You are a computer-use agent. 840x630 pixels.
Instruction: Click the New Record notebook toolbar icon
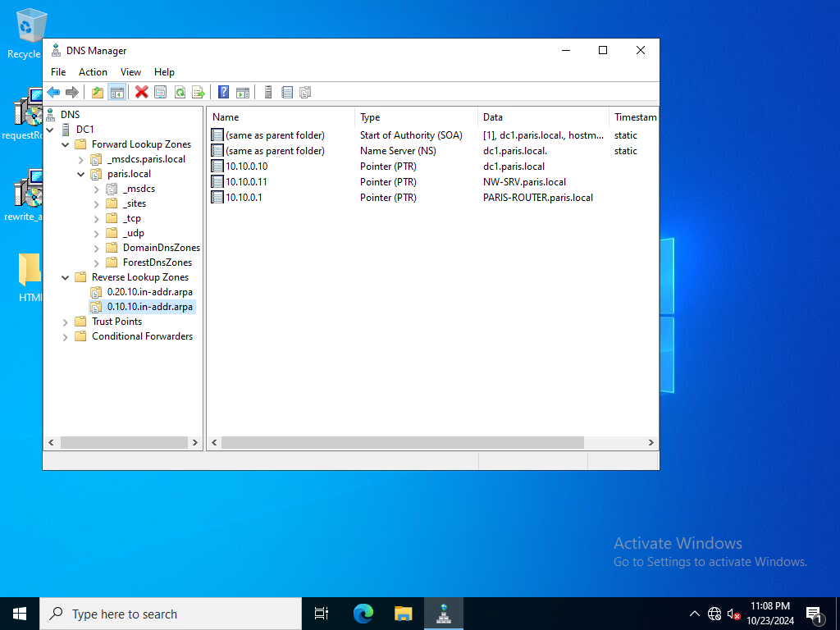pos(287,92)
